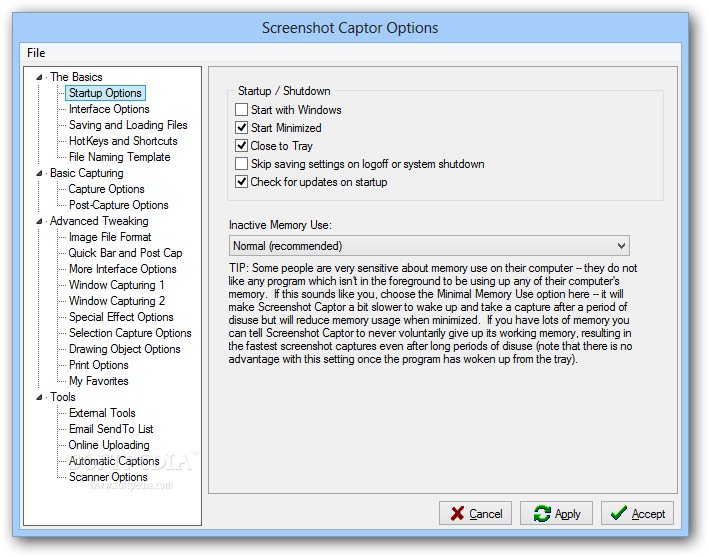This screenshot has width=709, height=557.
Task: Click the green checkmark icon on Accept
Action: click(x=618, y=513)
